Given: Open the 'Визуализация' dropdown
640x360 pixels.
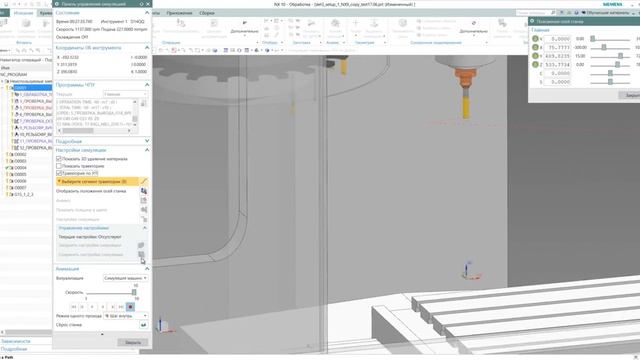Looking at the screenshot, I should pos(125,278).
